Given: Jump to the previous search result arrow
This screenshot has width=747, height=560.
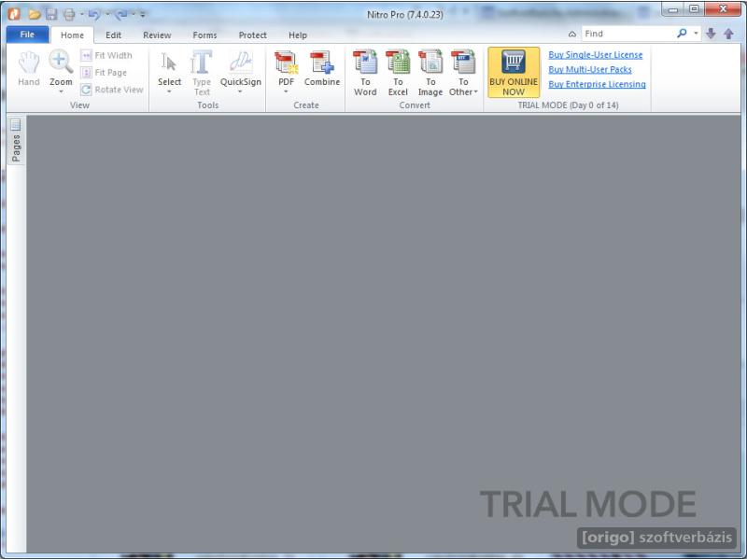Looking at the screenshot, I should click(728, 34).
